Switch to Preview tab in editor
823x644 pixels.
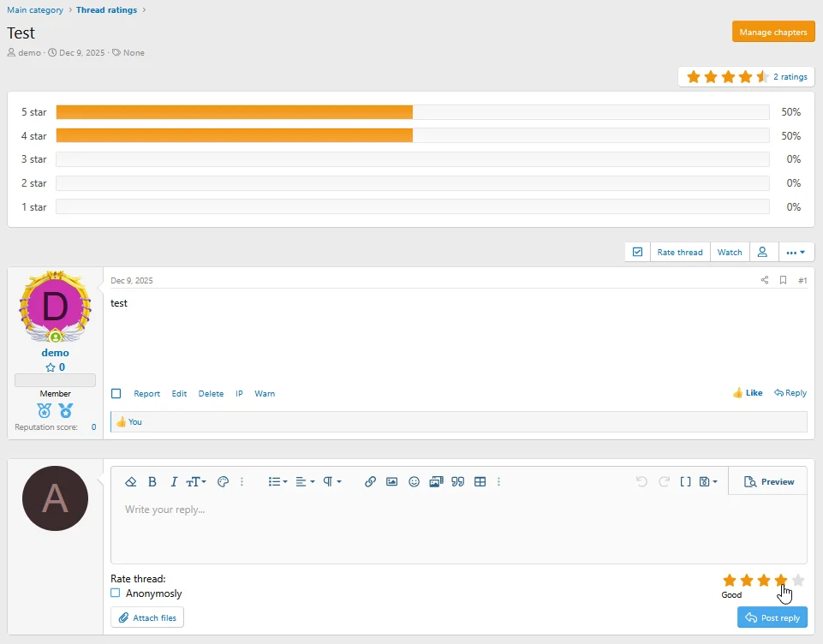click(x=769, y=482)
